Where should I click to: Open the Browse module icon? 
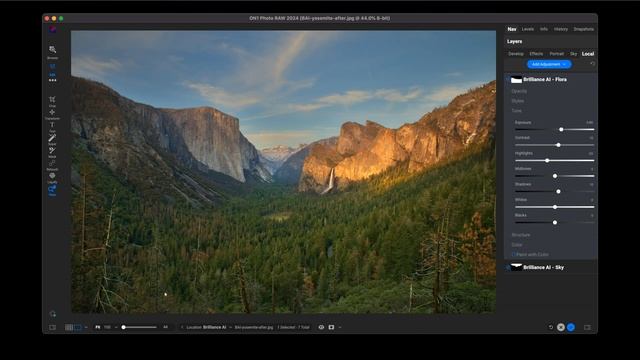pos(52,50)
